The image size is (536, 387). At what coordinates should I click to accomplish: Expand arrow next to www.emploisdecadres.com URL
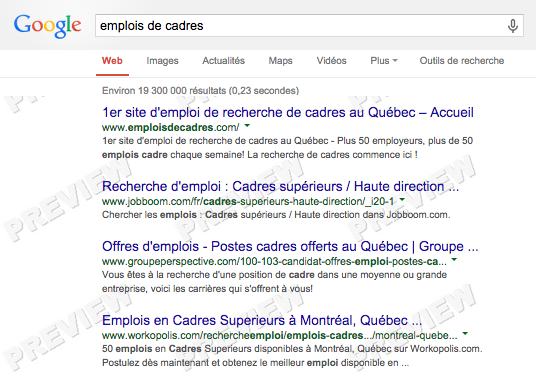247,126
